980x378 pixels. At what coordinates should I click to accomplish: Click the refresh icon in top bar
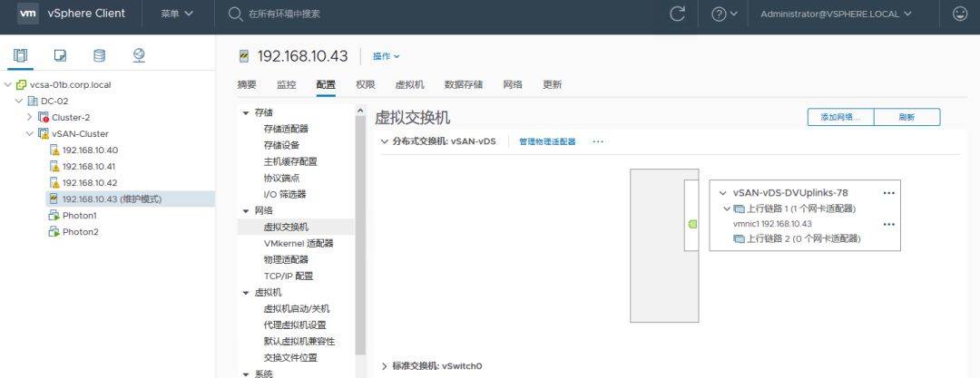click(677, 14)
